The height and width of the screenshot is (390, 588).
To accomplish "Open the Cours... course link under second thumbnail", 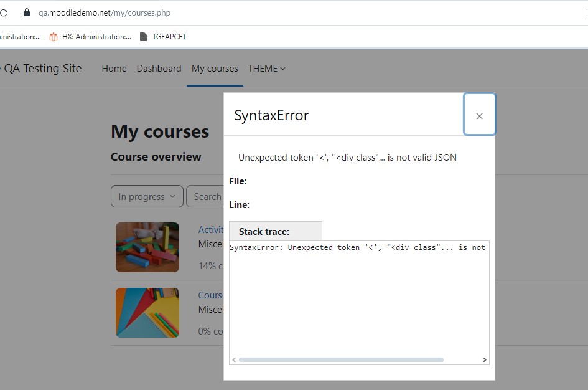I will coord(211,295).
